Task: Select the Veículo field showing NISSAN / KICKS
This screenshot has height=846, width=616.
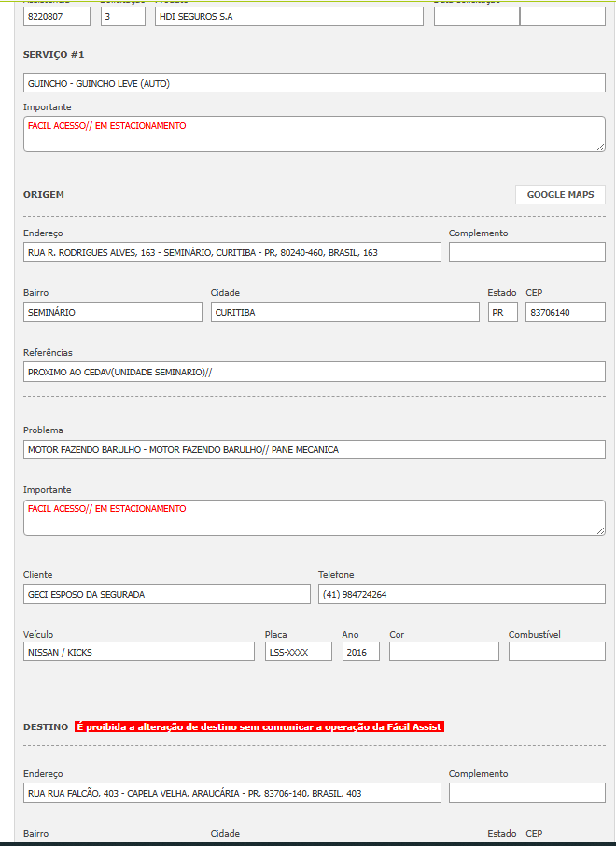Action: tap(138, 652)
